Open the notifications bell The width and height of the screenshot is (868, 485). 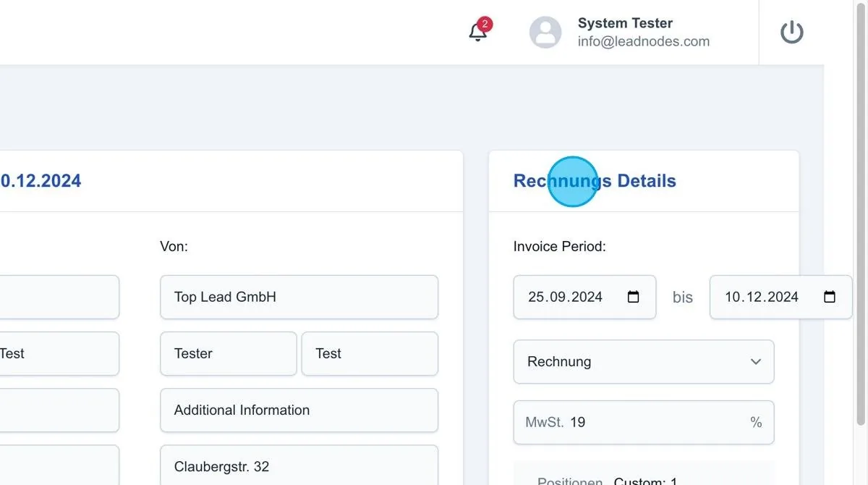(477, 32)
